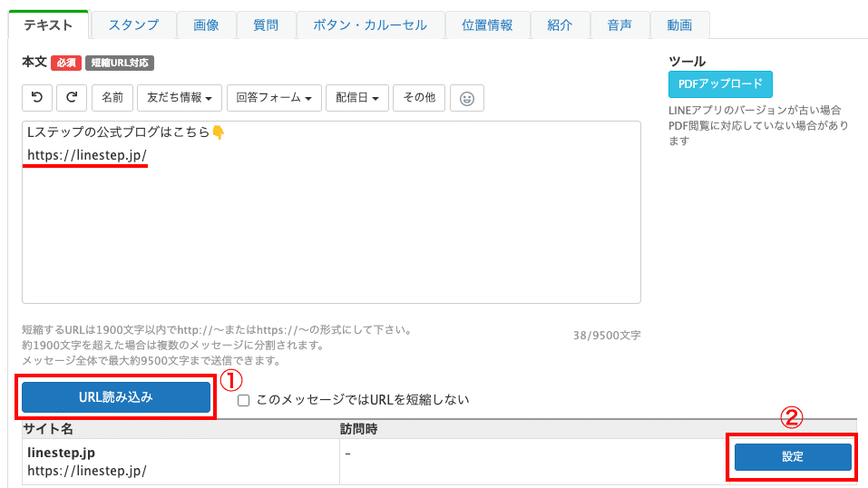Click inside the 本文 message text area
This screenshot has width=868, height=488.
[331, 212]
